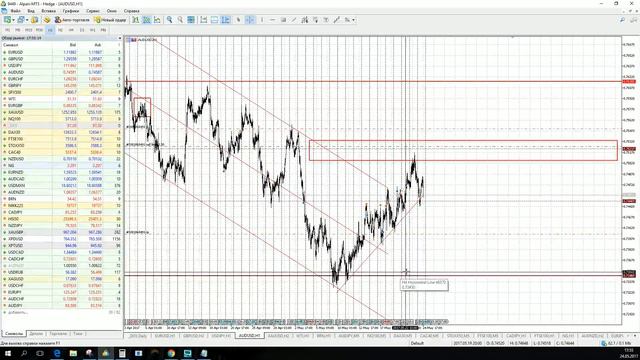
Task: Click the Авто-торговля button
Action: (x=72, y=20)
